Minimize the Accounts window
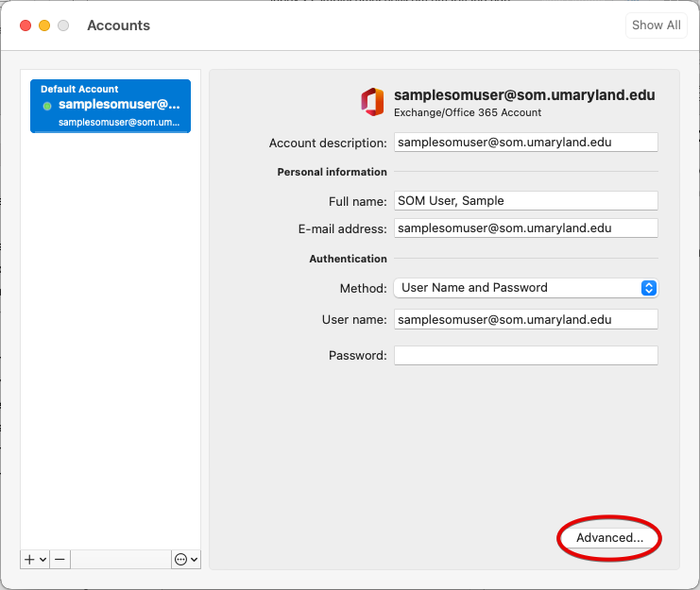Viewport: 700px width, 590px height. [43, 25]
